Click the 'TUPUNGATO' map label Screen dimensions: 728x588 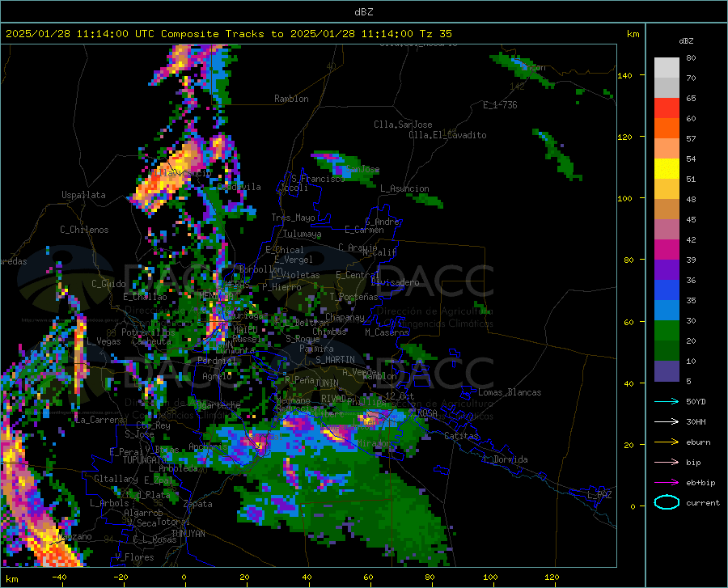(145, 460)
